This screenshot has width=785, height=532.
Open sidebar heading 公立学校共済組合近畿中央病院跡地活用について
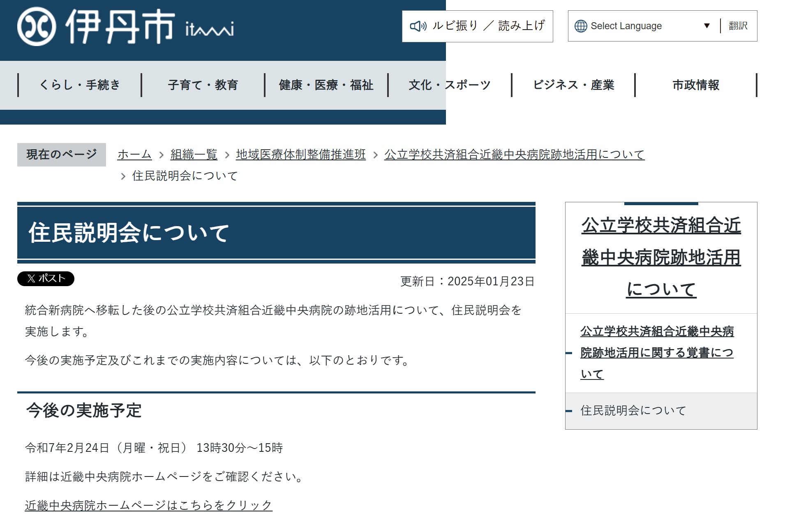pos(661,257)
